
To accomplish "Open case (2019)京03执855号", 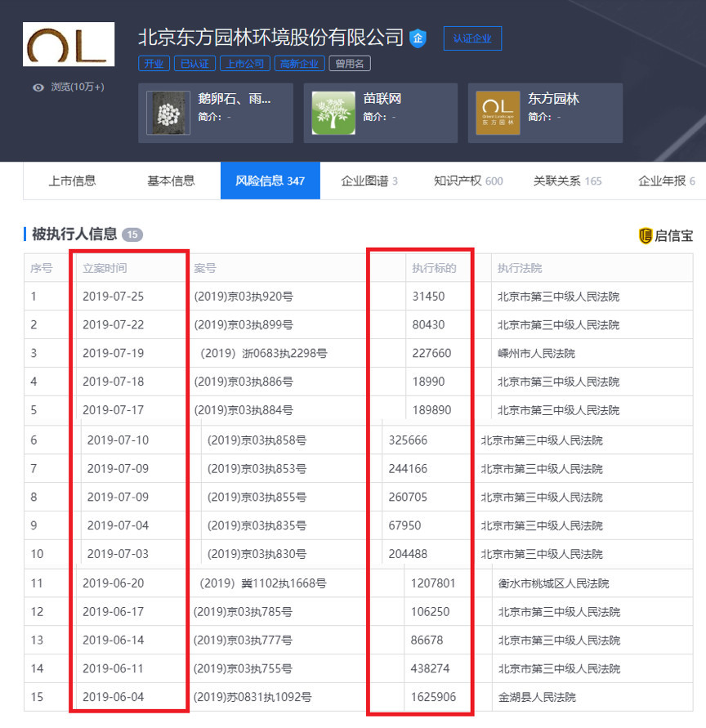I will pyautogui.click(x=257, y=497).
